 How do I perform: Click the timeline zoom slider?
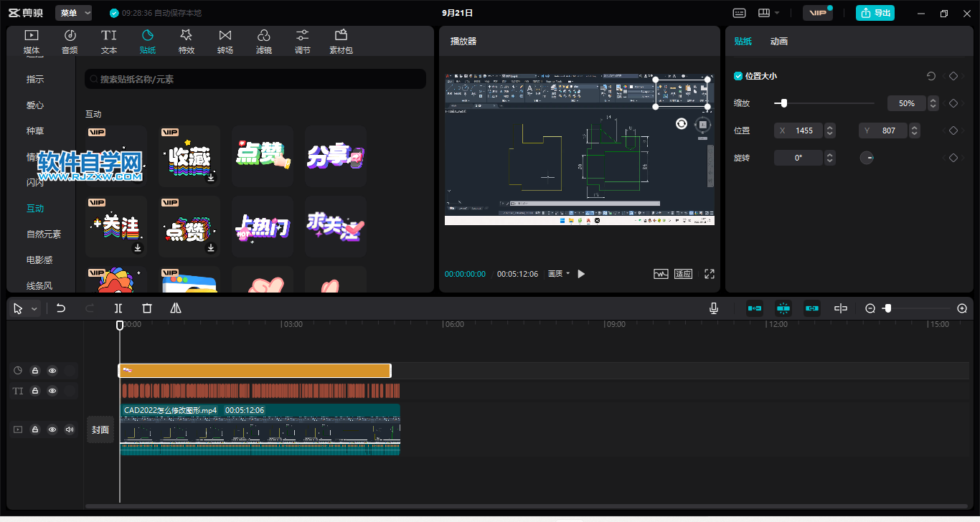pyautogui.click(x=916, y=308)
